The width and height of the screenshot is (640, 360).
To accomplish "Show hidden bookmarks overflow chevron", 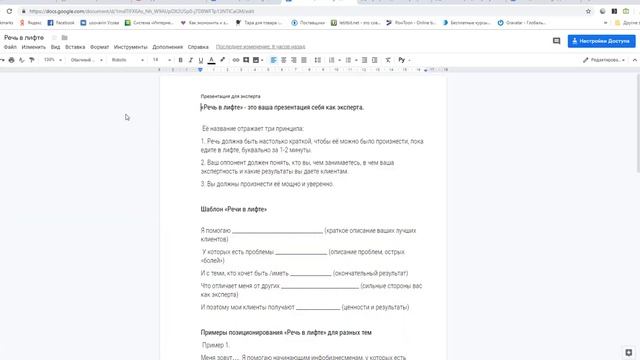I will coord(605,23).
